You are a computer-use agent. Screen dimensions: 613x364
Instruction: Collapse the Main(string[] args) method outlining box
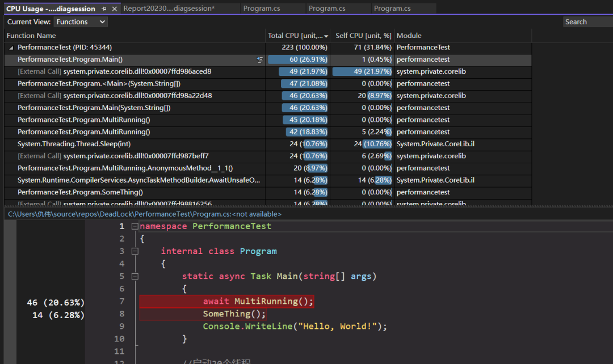coord(135,276)
